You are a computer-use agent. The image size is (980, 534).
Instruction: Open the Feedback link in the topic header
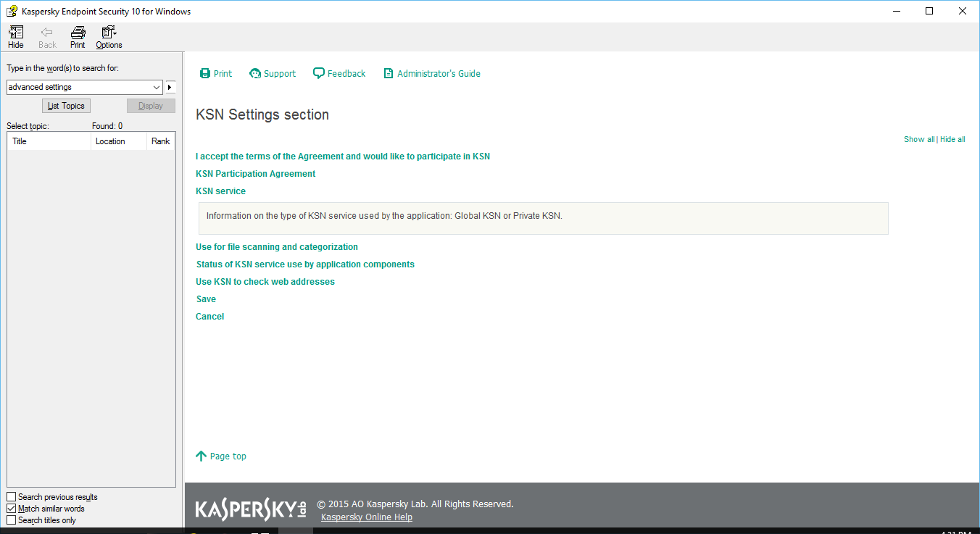coord(339,73)
